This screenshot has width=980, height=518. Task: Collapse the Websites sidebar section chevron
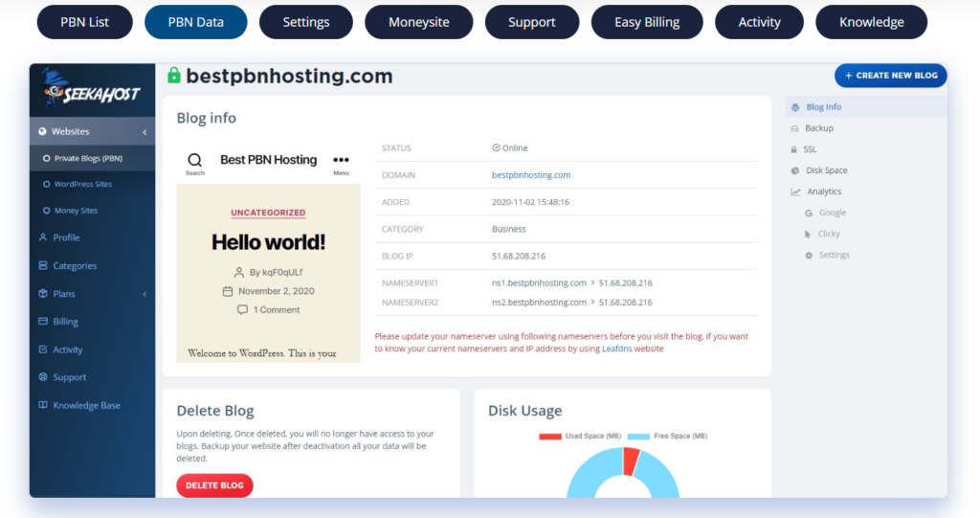click(145, 132)
